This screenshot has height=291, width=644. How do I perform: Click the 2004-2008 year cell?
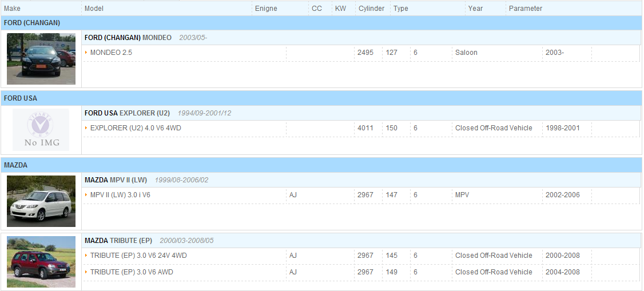click(563, 272)
